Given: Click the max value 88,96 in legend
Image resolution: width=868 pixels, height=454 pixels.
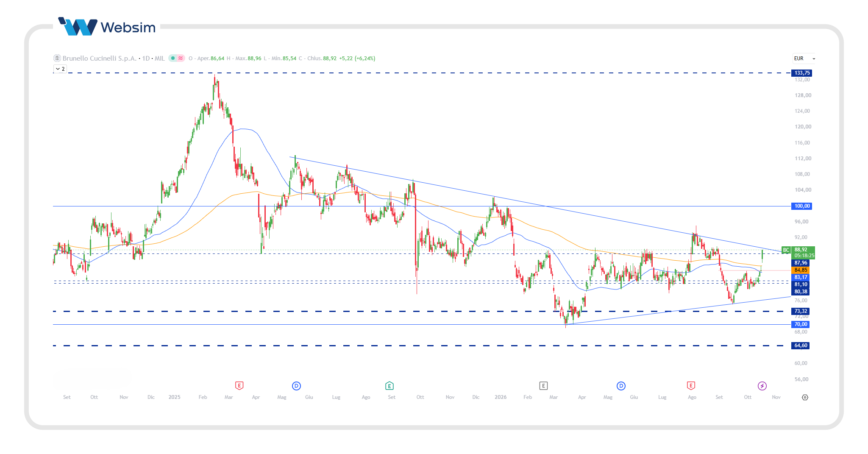Looking at the screenshot, I should coord(254,58).
